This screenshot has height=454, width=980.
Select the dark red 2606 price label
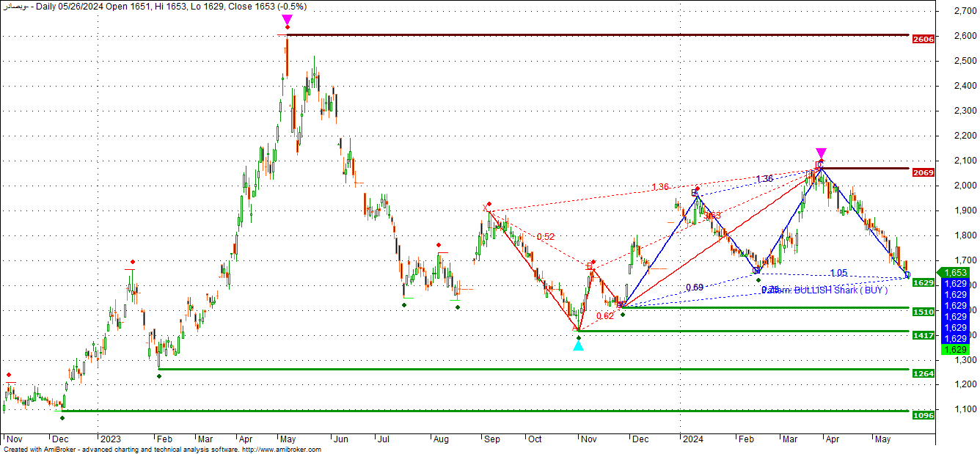(924, 39)
